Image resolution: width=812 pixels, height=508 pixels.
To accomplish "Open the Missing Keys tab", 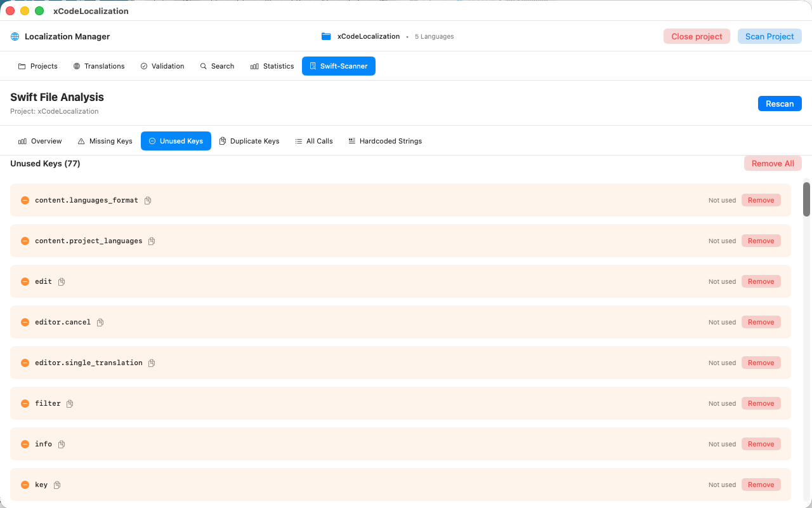I will 105,141.
